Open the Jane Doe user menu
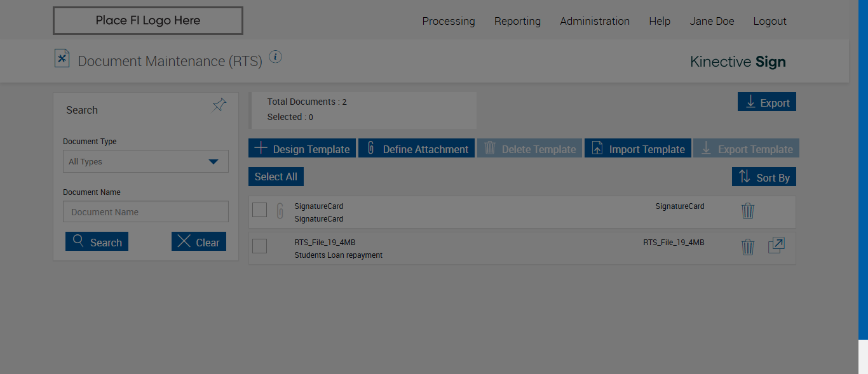The height and width of the screenshot is (374, 868). point(712,21)
